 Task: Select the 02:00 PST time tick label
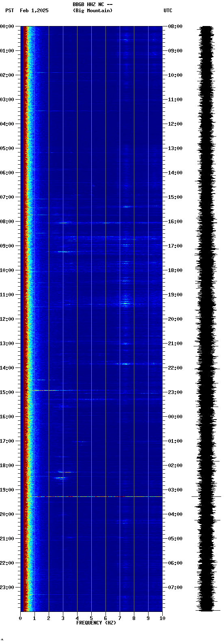click(x=7, y=75)
